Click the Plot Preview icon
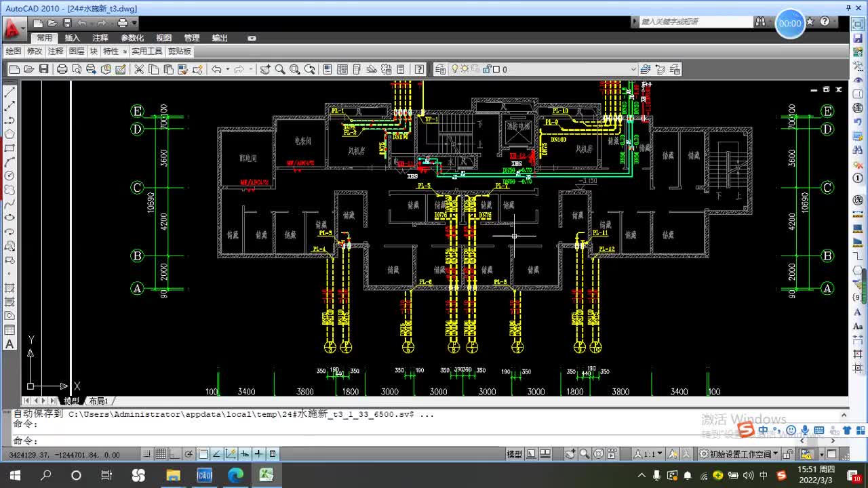This screenshot has width=868, height=488. (77, 69)
